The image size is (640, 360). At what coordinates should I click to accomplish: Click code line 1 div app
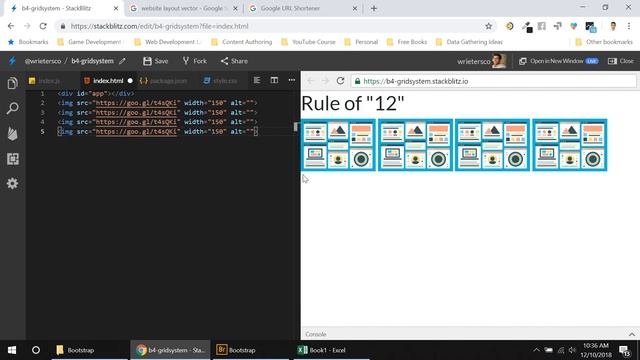coord(96,93)
